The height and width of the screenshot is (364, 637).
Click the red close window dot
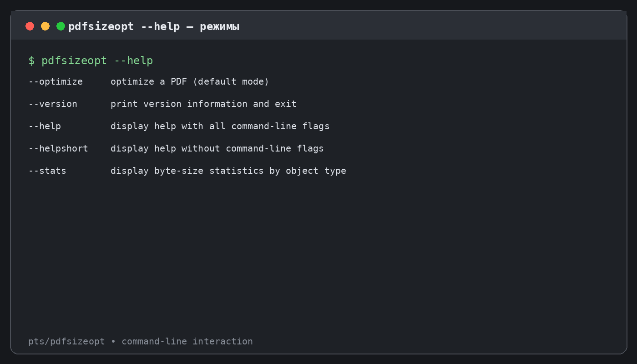pos(30,26)
